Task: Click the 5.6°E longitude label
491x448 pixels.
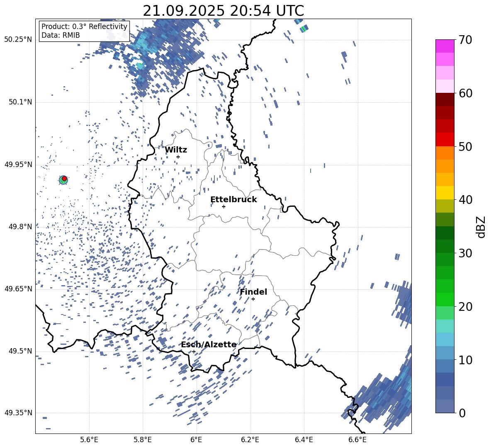Action: click(89, 440)
